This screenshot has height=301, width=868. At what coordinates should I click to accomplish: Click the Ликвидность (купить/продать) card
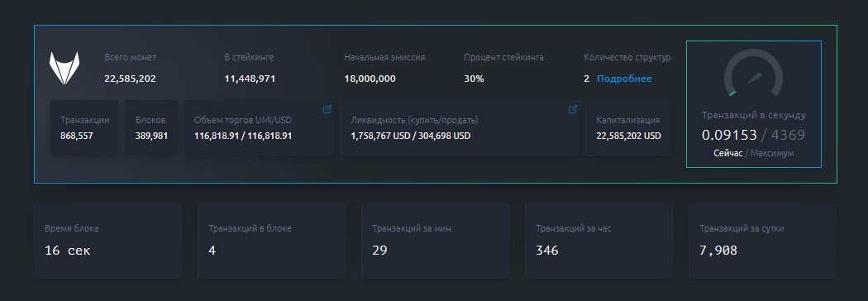[x=460, y=128]
